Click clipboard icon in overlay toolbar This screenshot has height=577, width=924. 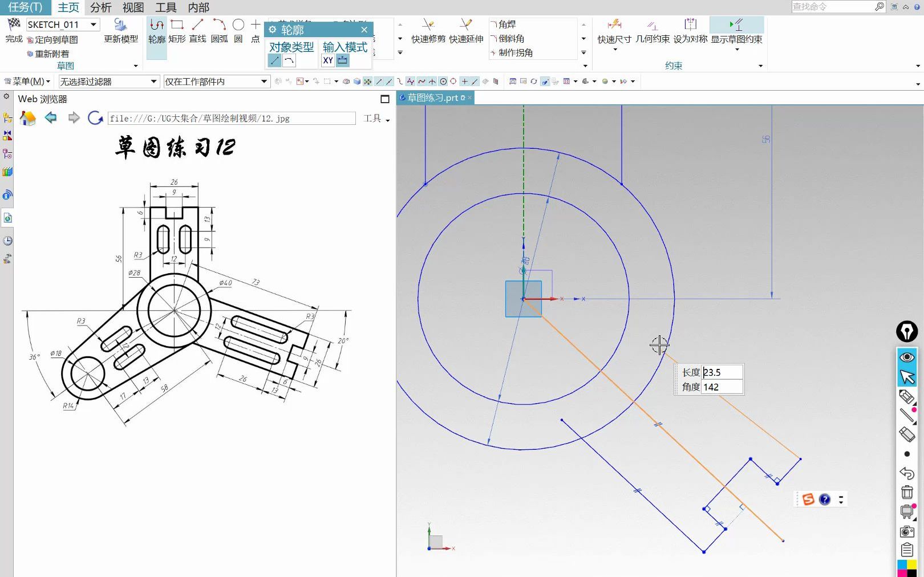(907, 550)
